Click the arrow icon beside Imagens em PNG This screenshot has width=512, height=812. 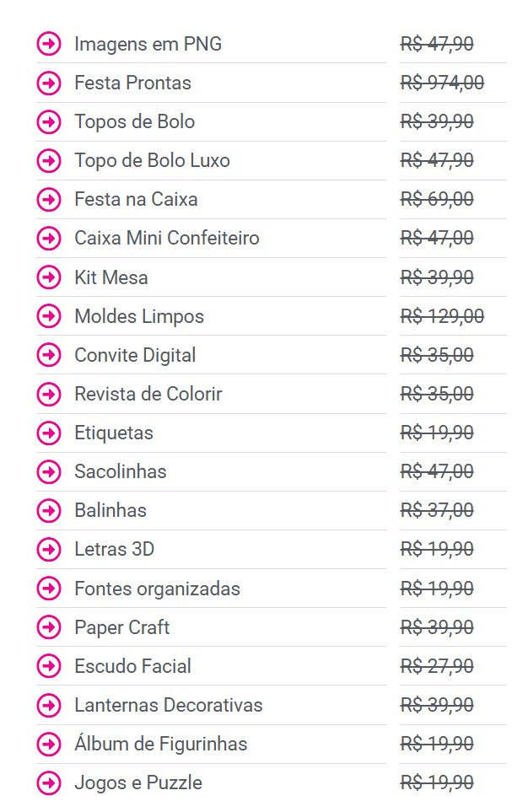(49, 44)
